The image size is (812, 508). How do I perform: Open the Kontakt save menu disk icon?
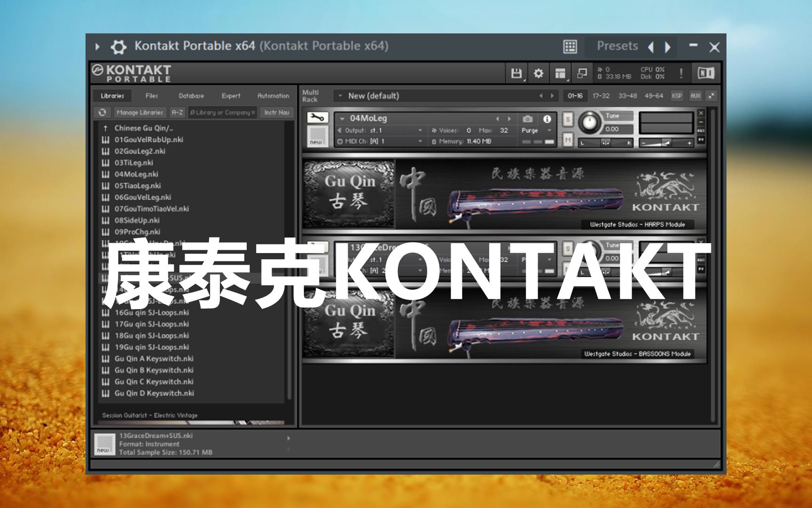tap(516, 73)
